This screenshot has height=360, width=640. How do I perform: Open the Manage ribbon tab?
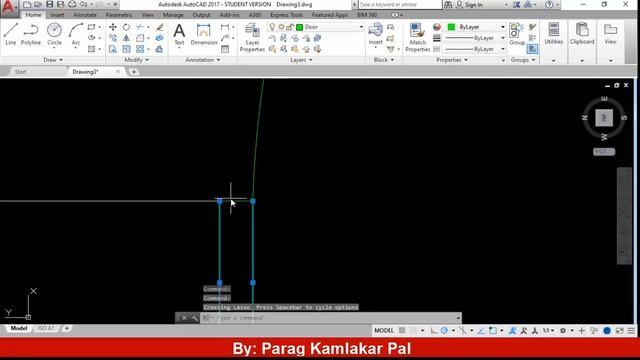click(173, 15)
